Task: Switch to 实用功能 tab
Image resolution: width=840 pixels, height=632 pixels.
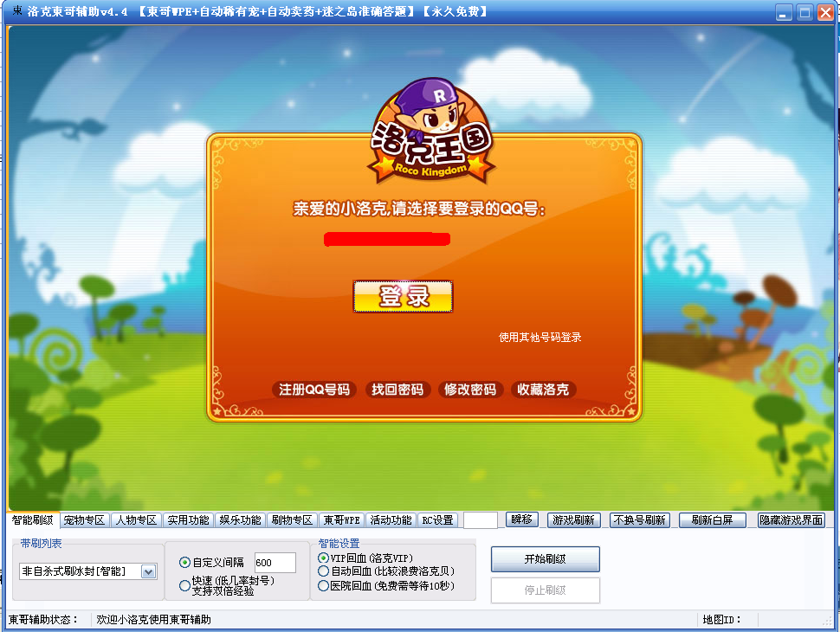Action: pos(188,520)
